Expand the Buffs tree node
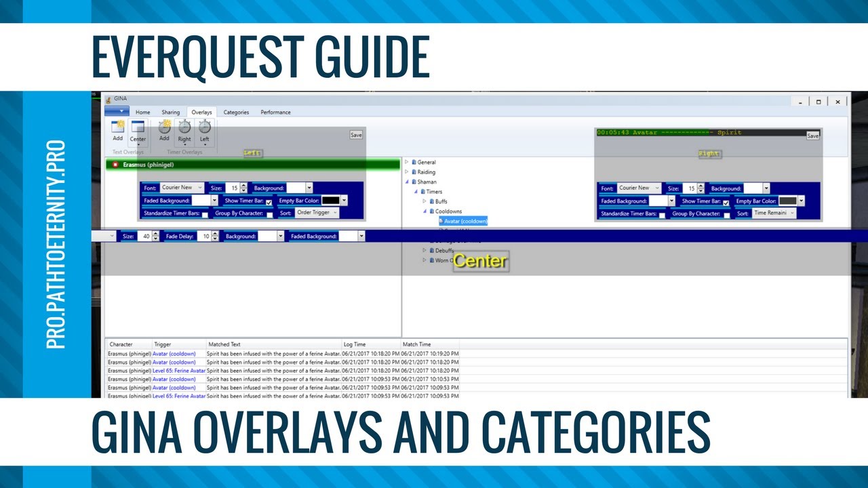868x488 pixels. click(x=425, y=201)
